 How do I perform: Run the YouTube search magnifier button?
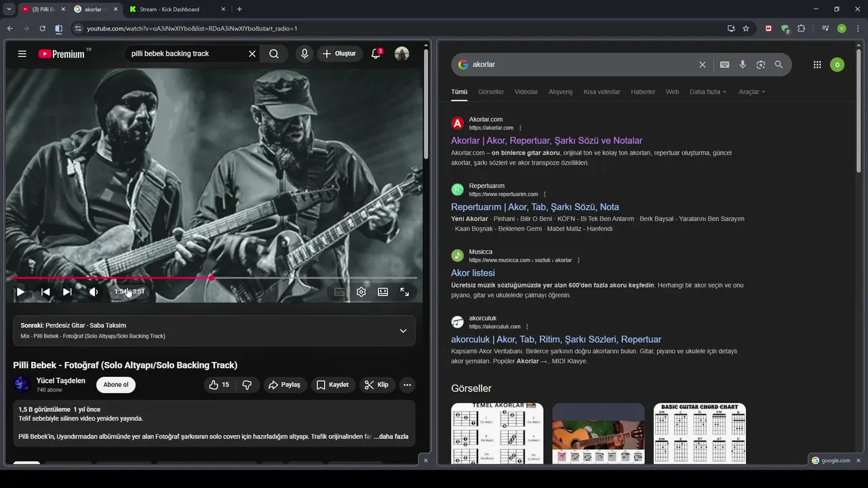274,54
